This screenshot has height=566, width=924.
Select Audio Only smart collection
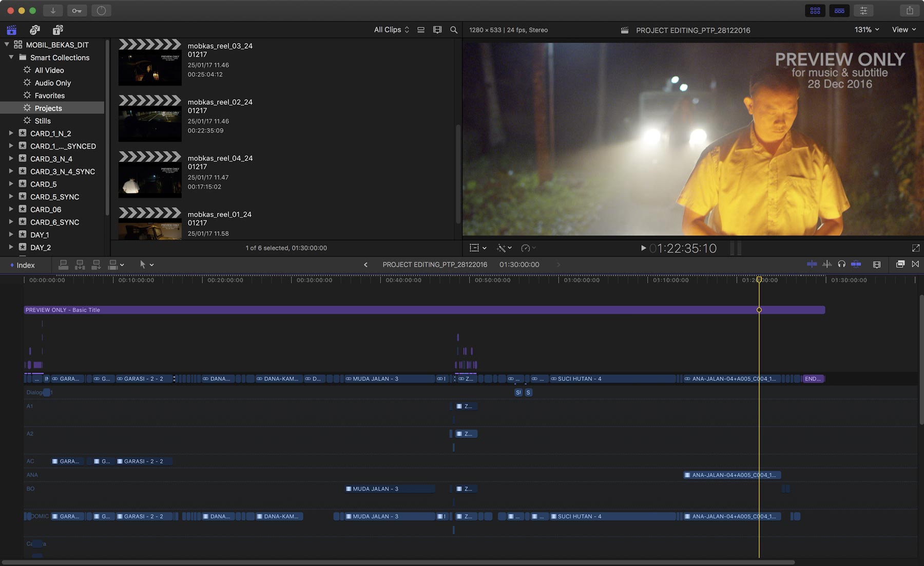point(52,83)
